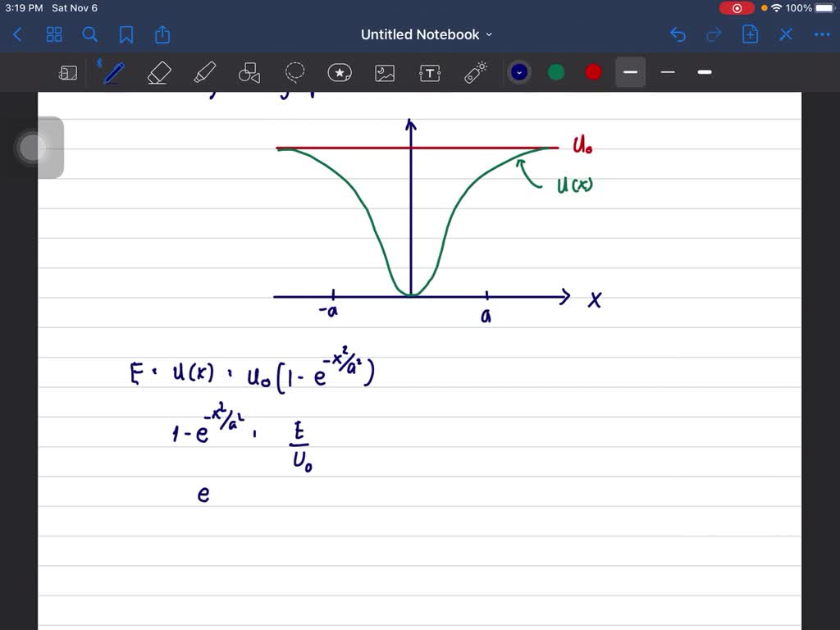Add a new page

pos(750,34)
